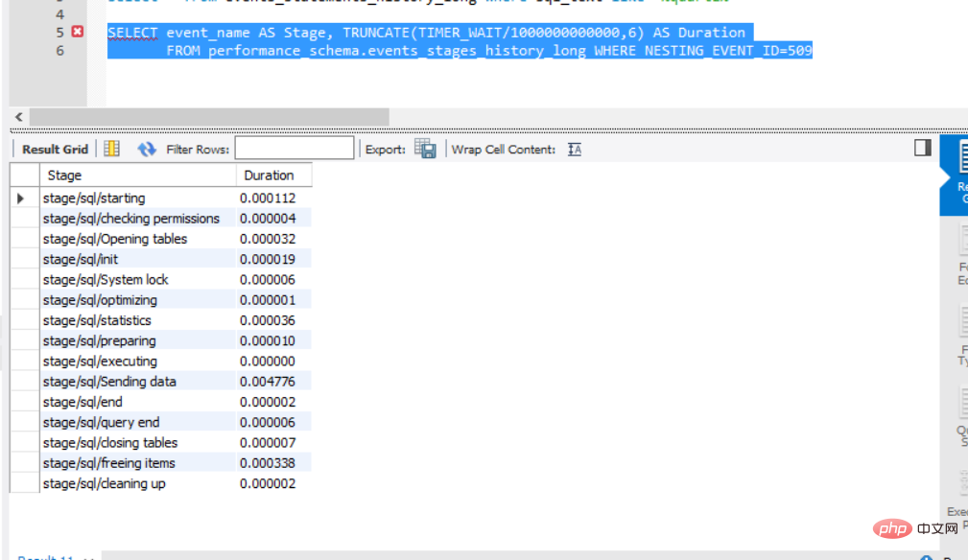Image resolution: width=968 pixels, height=560 pixels.
Task: Toggle the secondary sidebar panel icon
Action: point(922,148)
